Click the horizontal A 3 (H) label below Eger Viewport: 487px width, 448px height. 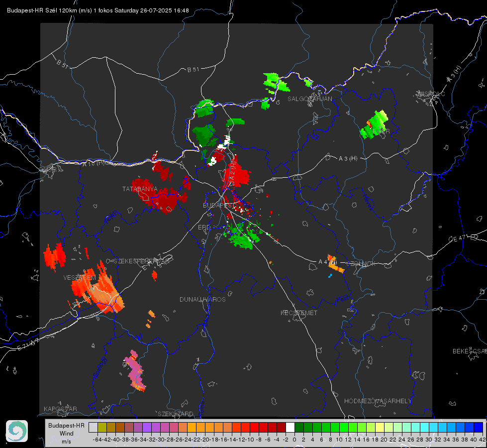[348, 158]
